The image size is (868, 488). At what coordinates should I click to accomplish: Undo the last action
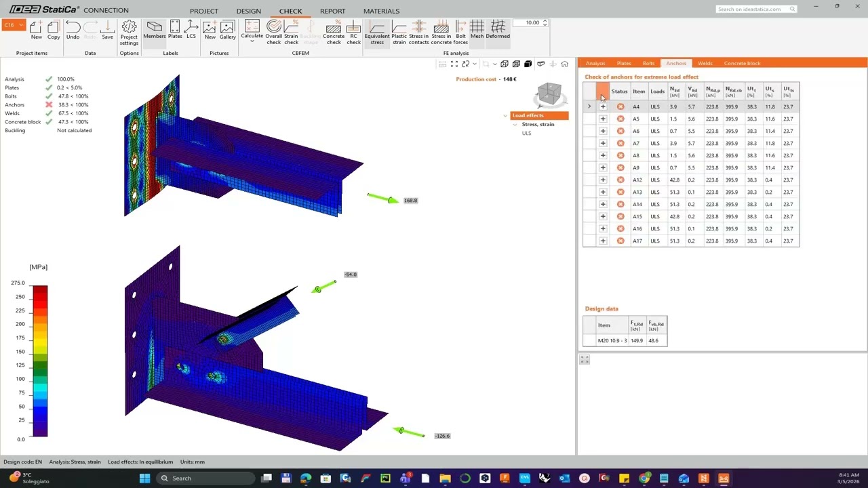click(73, 30)
